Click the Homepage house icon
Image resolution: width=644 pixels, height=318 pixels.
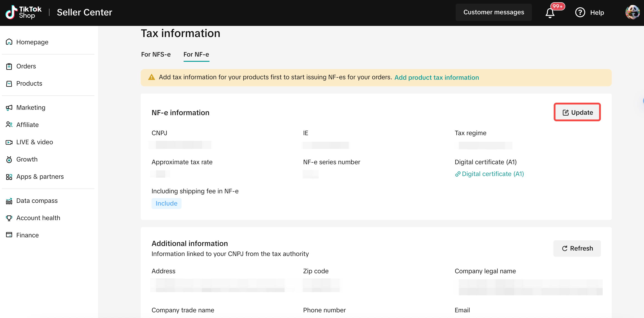(9, 42)
